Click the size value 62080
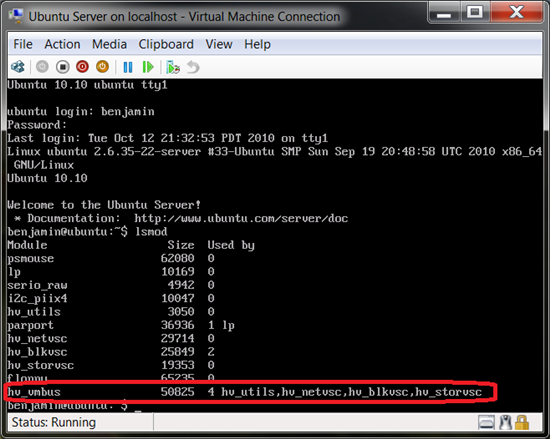The height and width of the screenshot is (439, 550). (x=177, y=258)
